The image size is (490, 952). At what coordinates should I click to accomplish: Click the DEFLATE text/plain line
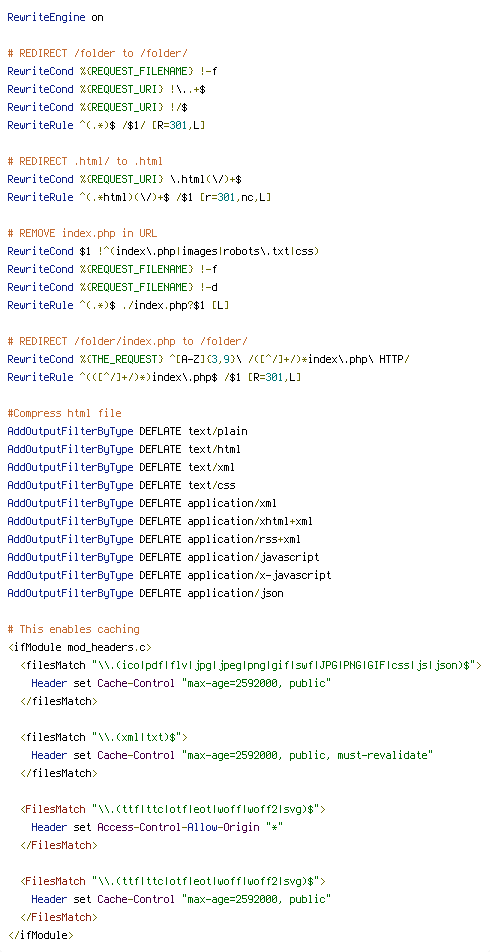pos(128,431)
